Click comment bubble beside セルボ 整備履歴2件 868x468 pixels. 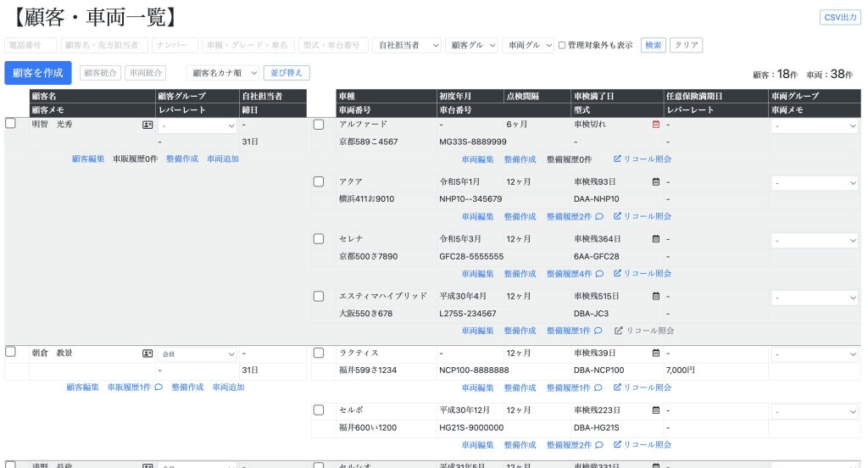point(599,445)
